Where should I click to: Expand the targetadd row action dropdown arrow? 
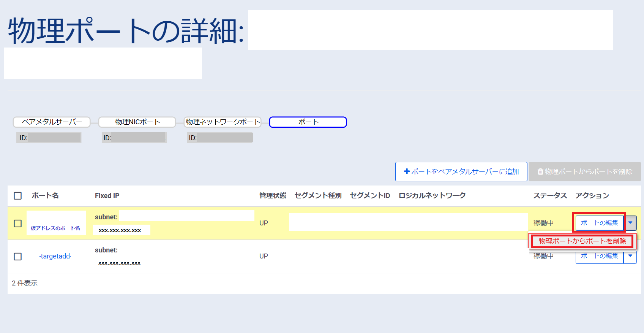pyautogui.click(x=630, y=256)
